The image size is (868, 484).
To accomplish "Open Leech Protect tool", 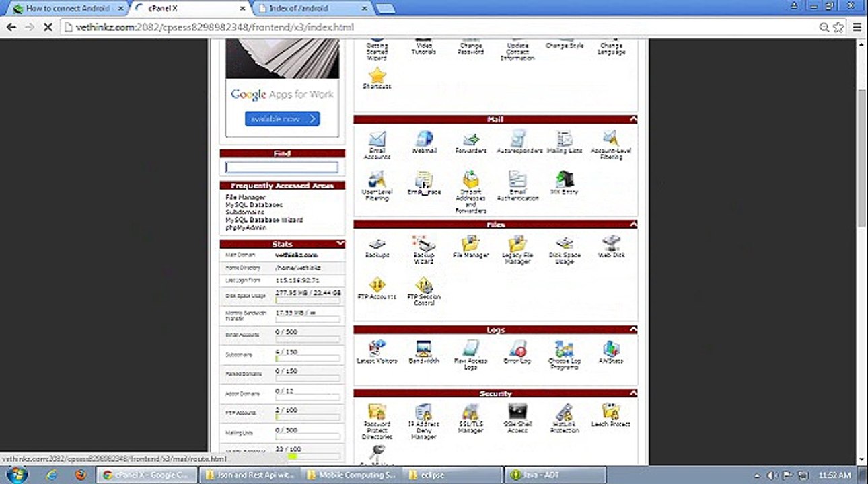I will [x=611, y=415].
